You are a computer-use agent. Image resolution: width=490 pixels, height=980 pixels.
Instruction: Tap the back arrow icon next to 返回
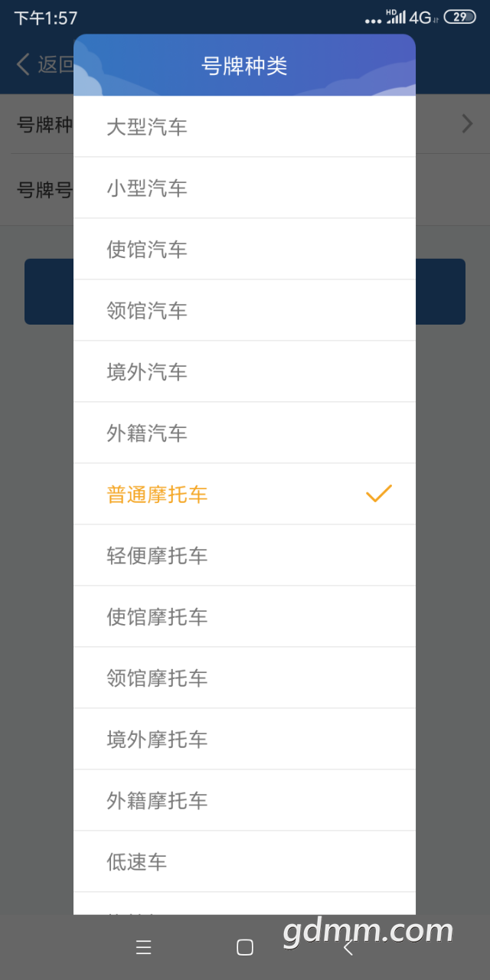coord(24,64)
